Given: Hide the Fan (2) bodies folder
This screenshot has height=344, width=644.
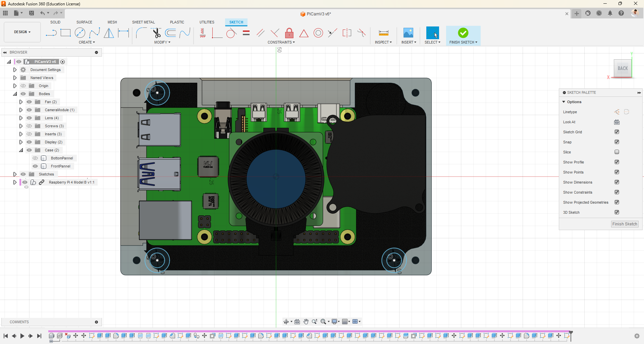Looking at the screenshot, I should point(29,102).
